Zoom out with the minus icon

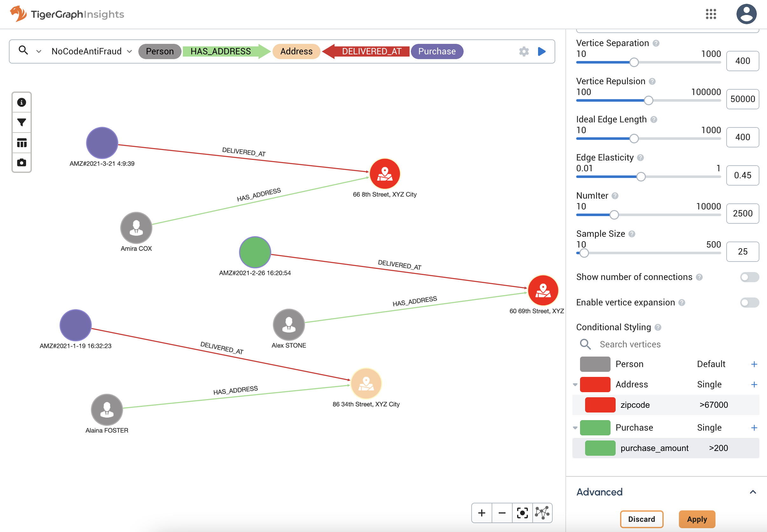tap(502, 513)
